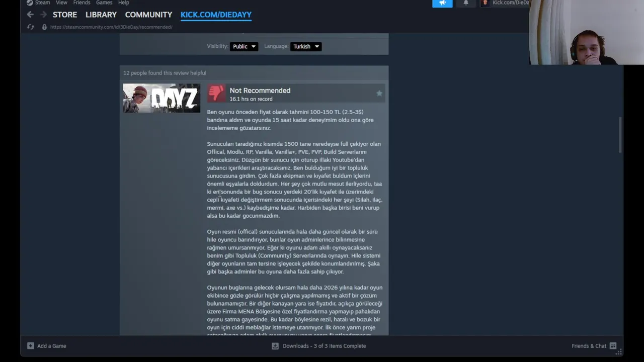Click the profile avatar beside Kick.com/DieDa

486,3
